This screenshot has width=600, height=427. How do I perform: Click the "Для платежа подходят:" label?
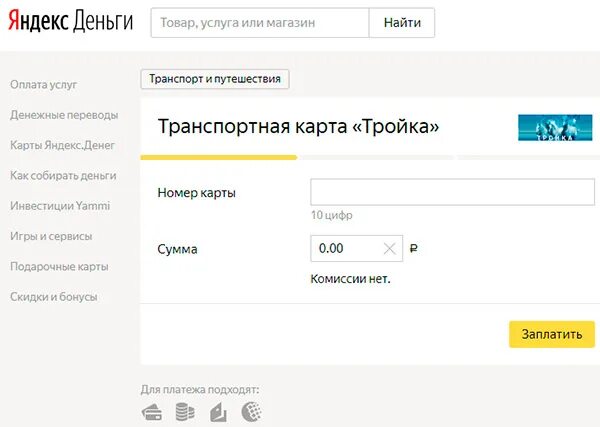coord(200,390)
